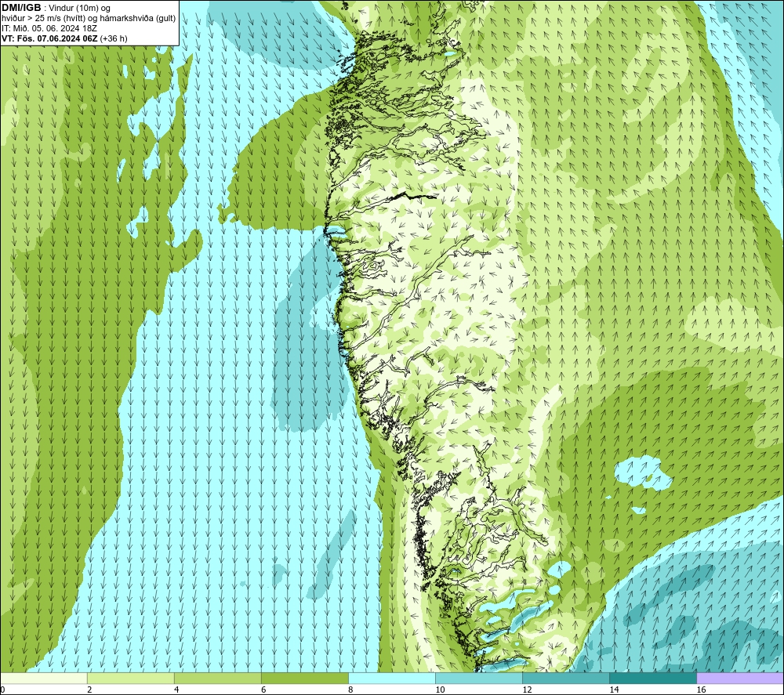Screen dimensions: 784x695
Task: Click the 'VT: Fös. 07.06.2024 06Z' line
Action: click(49, 38)
